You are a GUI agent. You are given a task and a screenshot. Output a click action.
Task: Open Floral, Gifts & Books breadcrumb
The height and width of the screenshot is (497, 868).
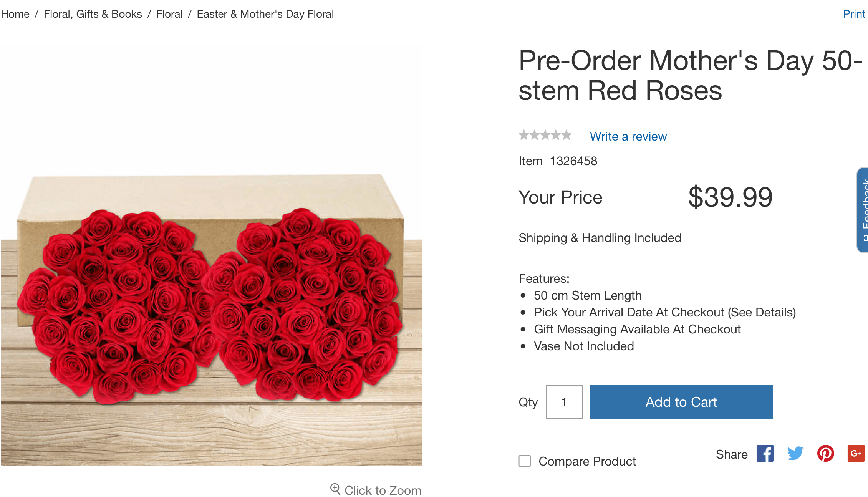[93, 14]
